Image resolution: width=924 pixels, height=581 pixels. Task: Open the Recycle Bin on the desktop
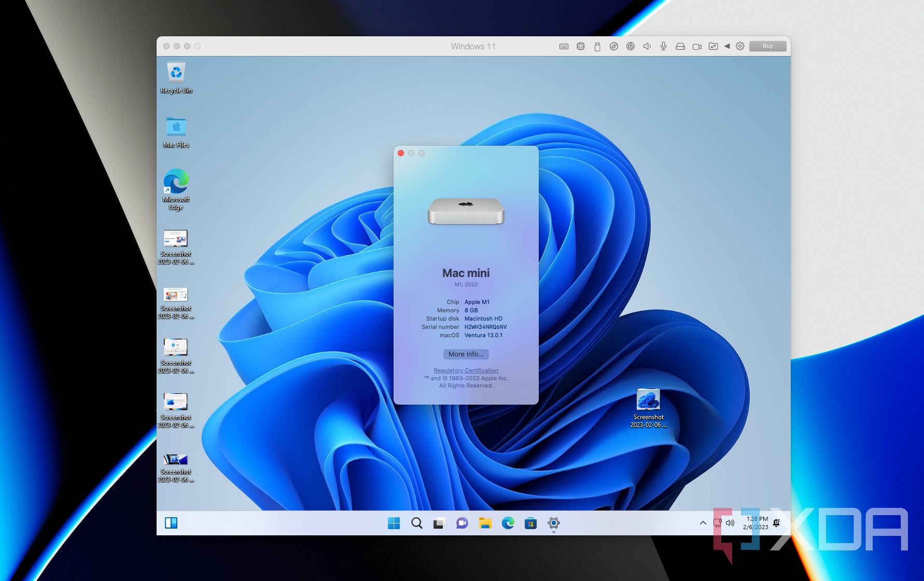176,73
